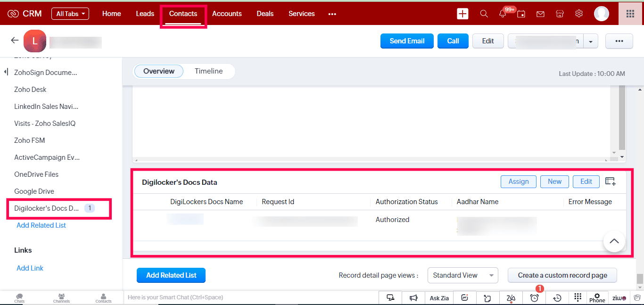
Task: Select the Contacts tab
Action: click(x=183, y=14)
